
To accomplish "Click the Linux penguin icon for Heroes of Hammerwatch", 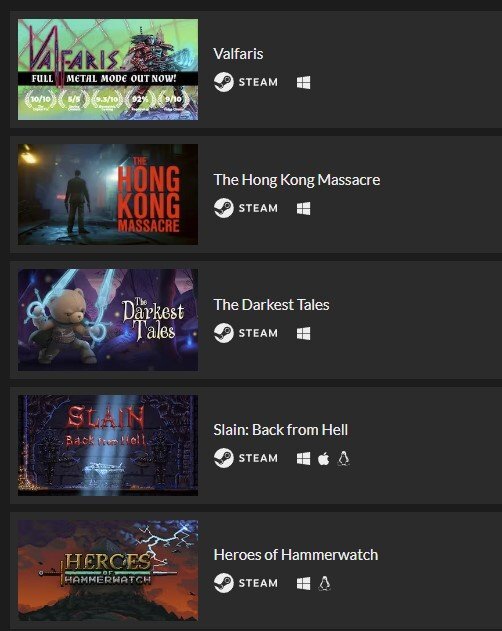I will [324, 584].
